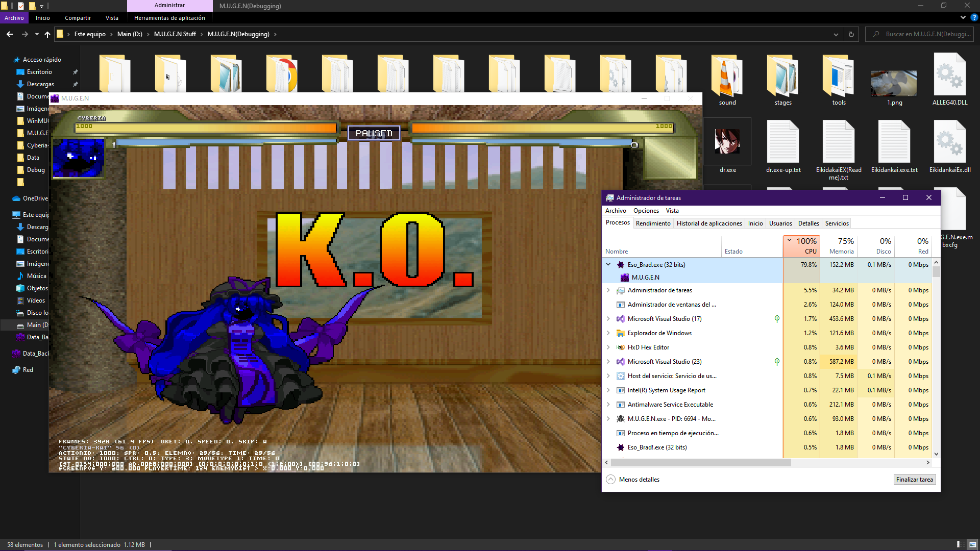This screenshot has width=980, height=551.
Task: Click the up-directory arrow in Explorer
Action: tap(47, 34)
